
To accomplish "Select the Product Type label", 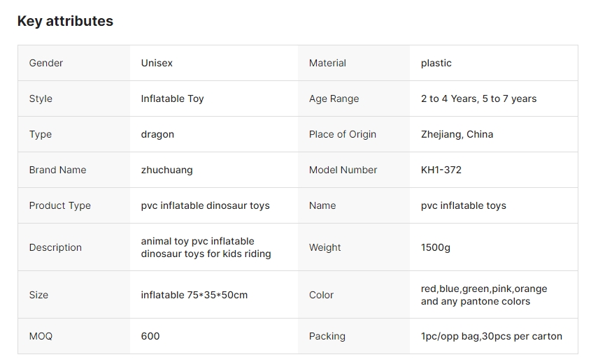I will pos(60,205).
